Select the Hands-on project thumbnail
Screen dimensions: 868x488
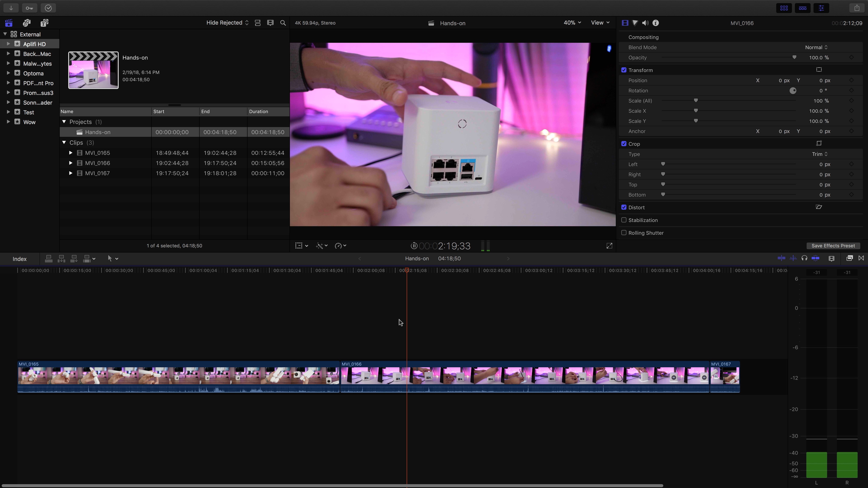click(x=93, y=70)
